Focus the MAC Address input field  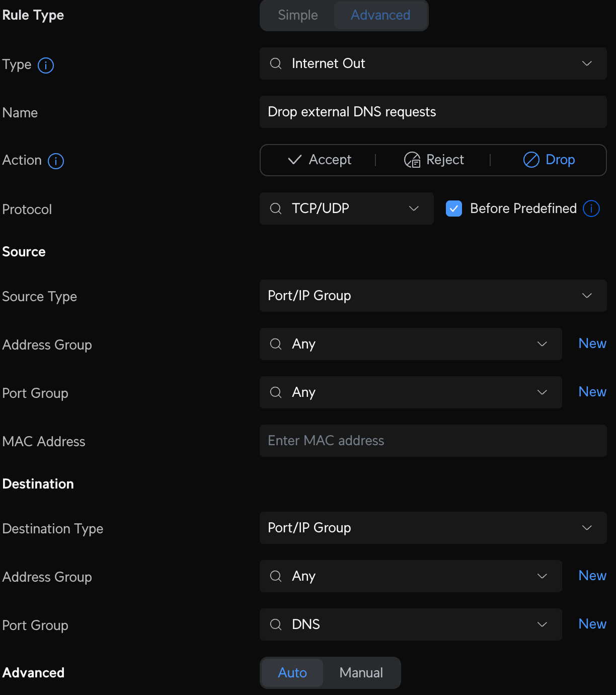coord(433,441)
